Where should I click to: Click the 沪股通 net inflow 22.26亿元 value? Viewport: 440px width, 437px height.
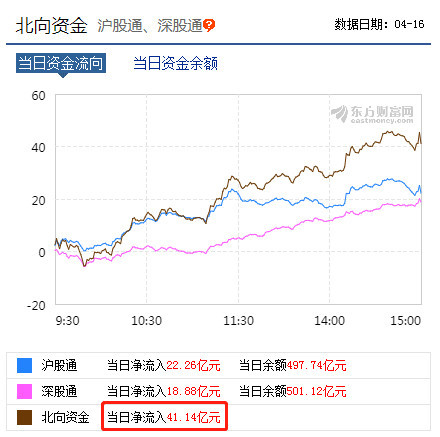[193, 366]
